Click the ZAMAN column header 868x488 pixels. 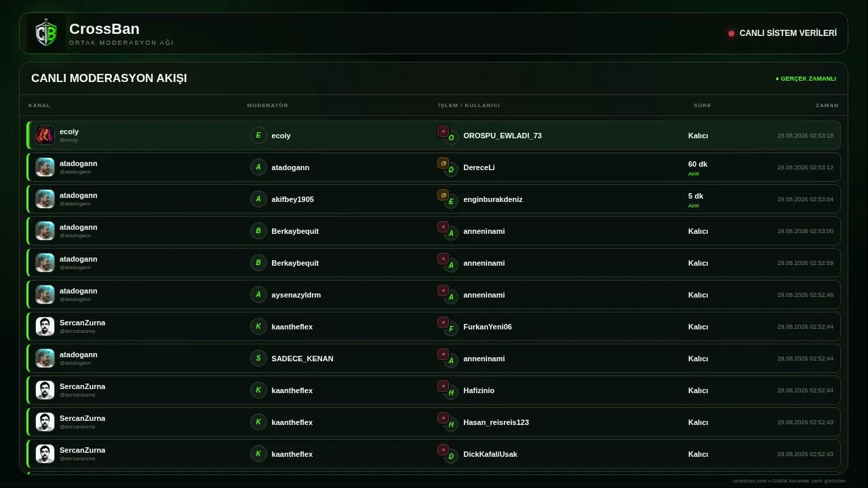coord(827,105)
